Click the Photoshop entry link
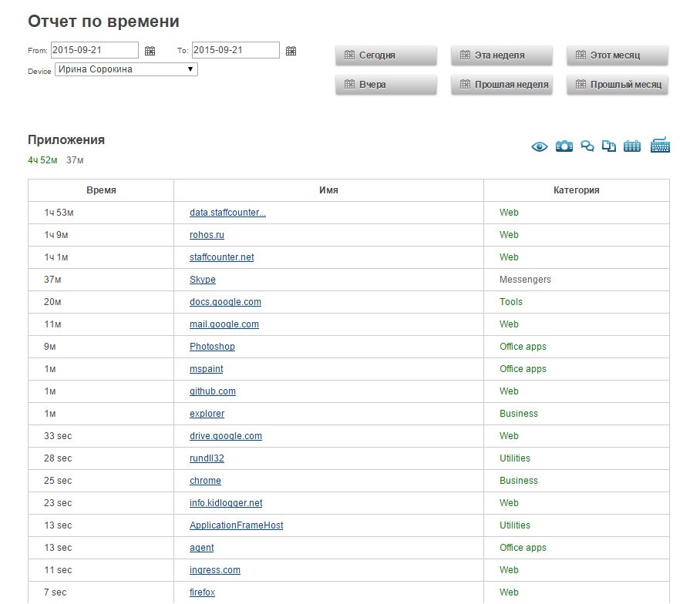Screen dimensions: 700x604 [x=212, y=347]
